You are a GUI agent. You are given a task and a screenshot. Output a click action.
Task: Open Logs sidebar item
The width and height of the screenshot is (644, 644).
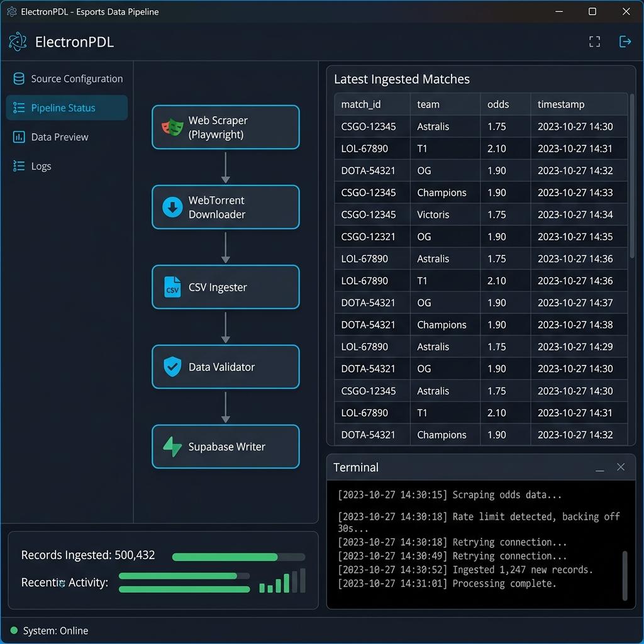click(67, 166)
